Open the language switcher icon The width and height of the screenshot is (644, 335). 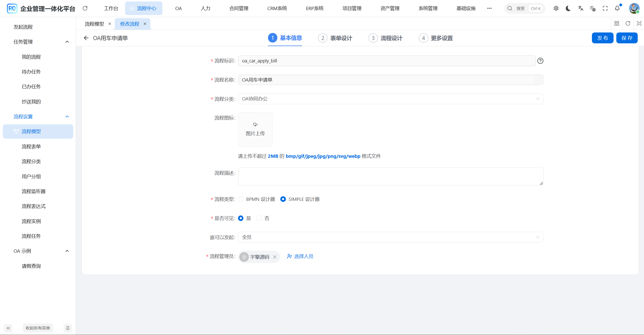click(580, 8)
